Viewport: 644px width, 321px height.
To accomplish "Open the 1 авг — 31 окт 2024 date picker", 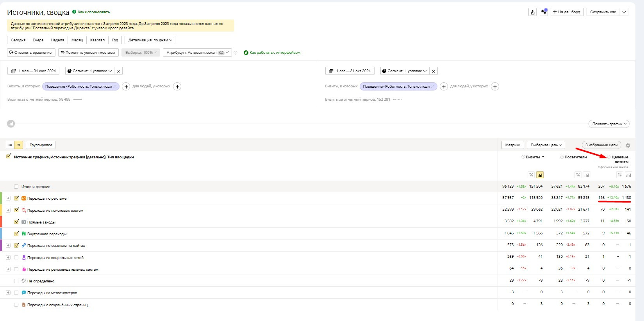I will coord(350,71).
